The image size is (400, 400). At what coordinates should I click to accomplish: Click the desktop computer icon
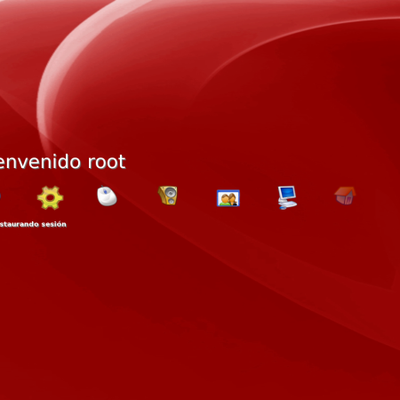pos(287,197)
